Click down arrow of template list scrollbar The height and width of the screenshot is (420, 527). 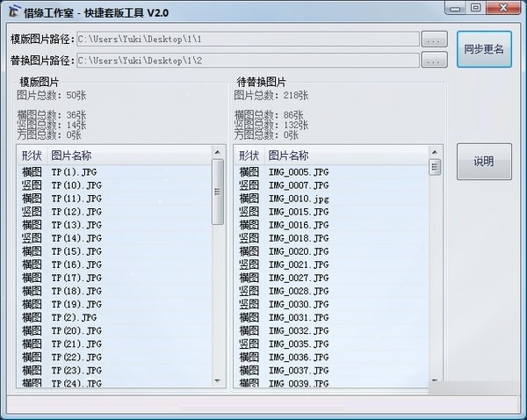point(218,381)
